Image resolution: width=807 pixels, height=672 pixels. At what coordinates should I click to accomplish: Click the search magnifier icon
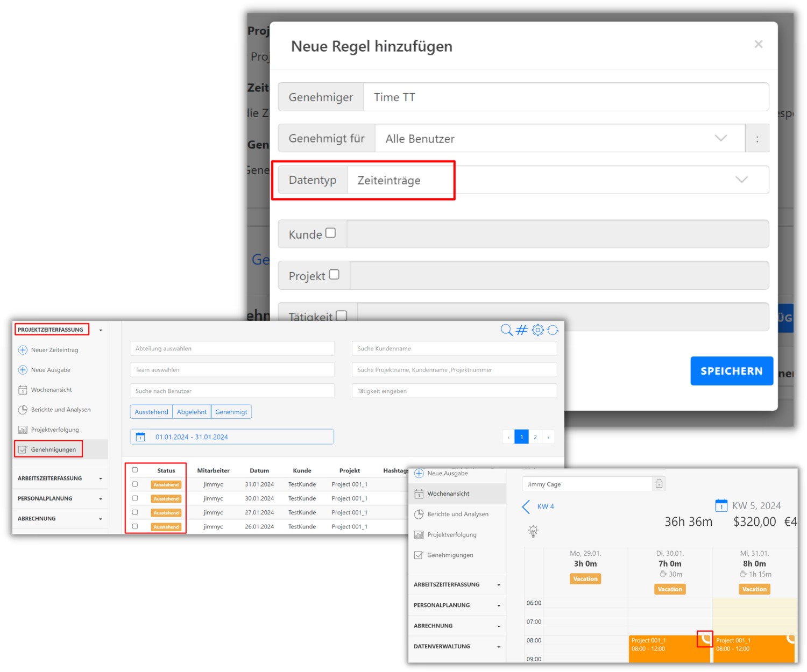pos(506,330)
